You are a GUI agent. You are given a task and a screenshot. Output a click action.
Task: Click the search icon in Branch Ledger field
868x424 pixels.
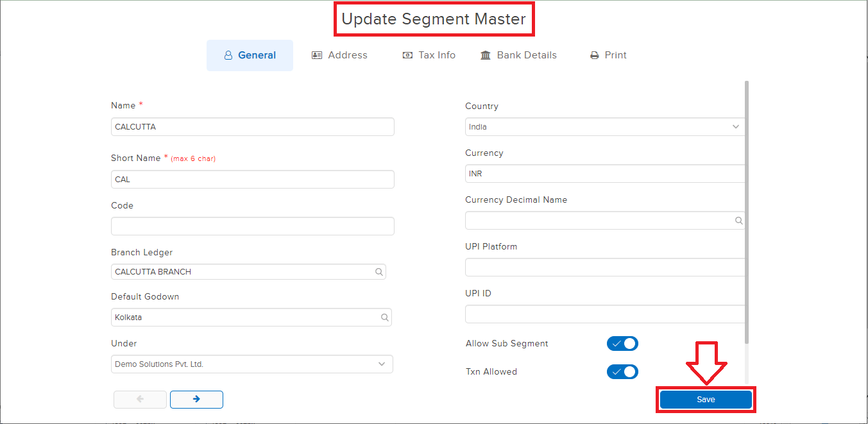pyautogui.click(x=379, y=272)
